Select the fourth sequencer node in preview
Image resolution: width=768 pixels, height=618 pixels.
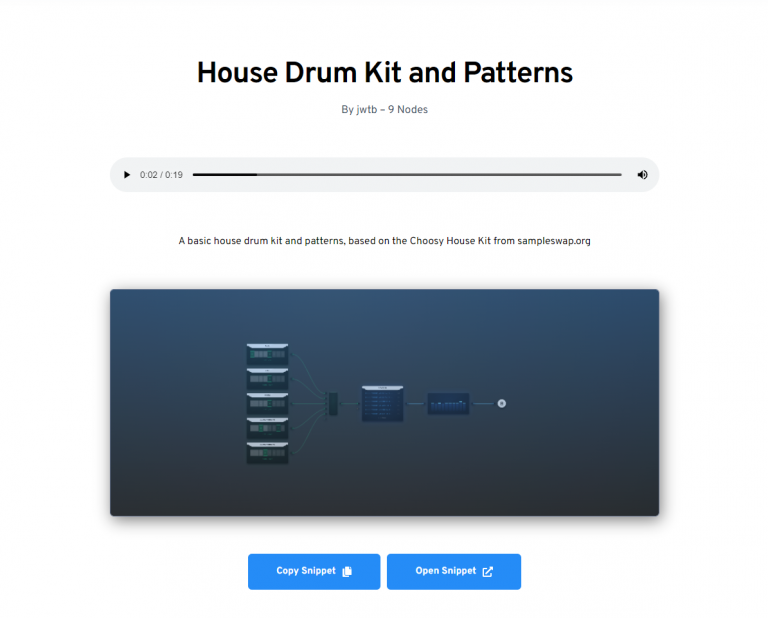click(x=267, y=428)
